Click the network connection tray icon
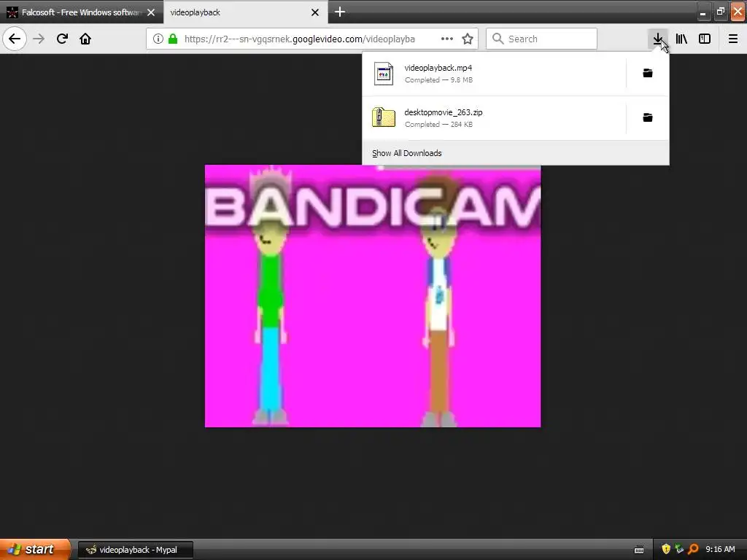747x560 pixels. point(679,549)
